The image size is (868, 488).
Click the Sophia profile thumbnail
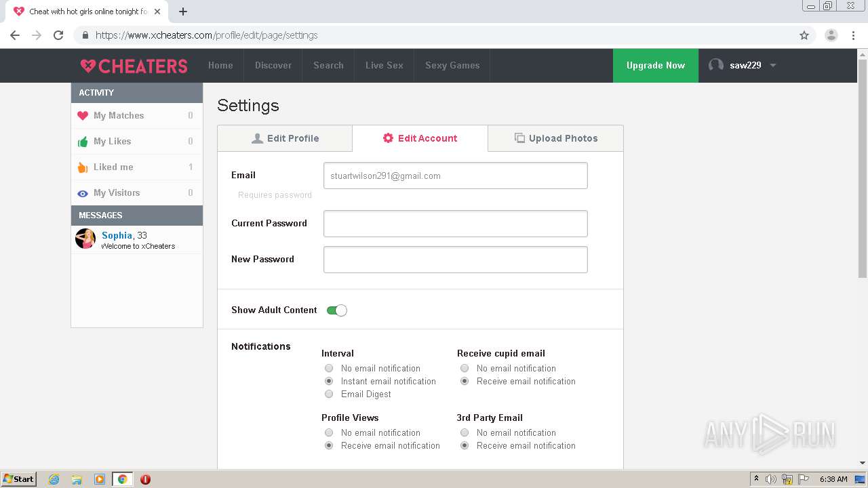[85, 239]
